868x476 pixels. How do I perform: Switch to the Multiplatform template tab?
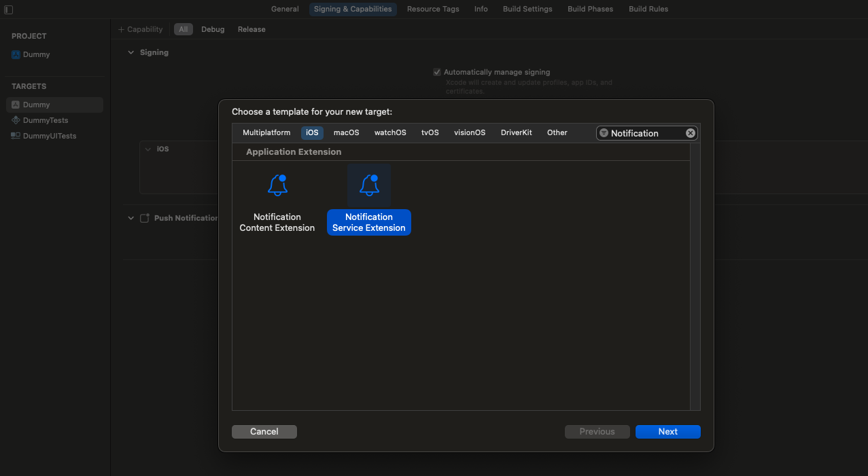pyautogui.click(x=266, y=132)
